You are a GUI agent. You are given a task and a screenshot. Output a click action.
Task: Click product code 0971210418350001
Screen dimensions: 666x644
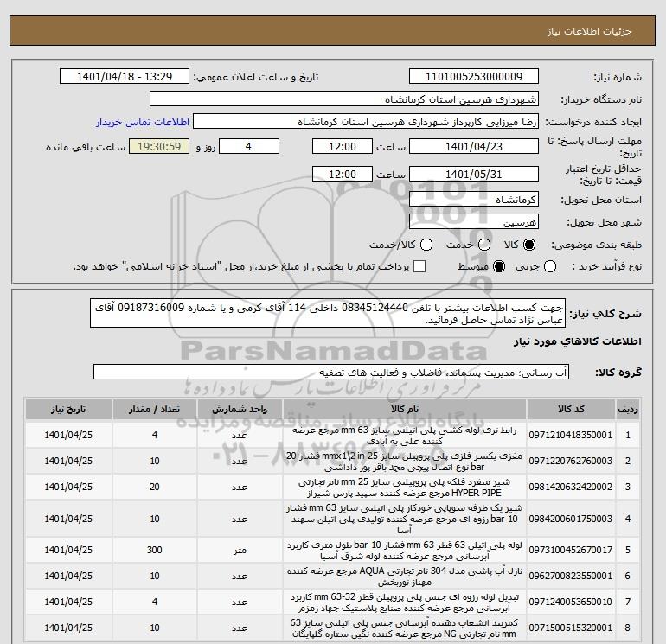pos(571,435)
